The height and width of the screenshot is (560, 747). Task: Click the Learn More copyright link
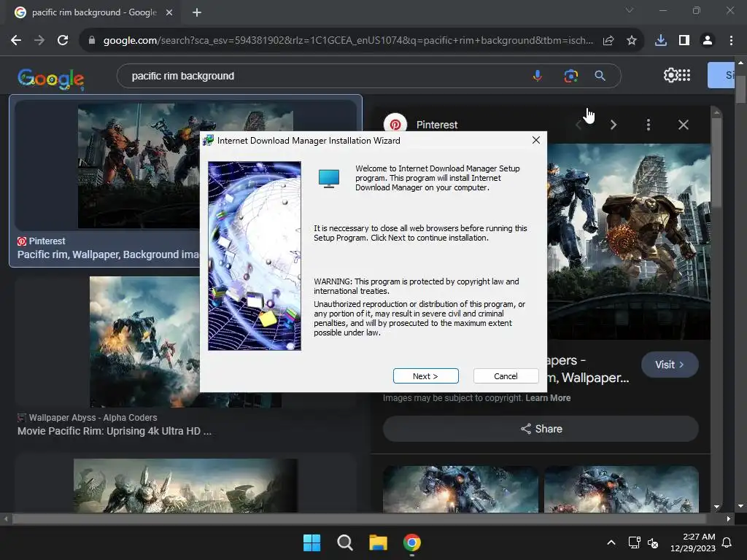pyautogui.click(x=548, y=398)
